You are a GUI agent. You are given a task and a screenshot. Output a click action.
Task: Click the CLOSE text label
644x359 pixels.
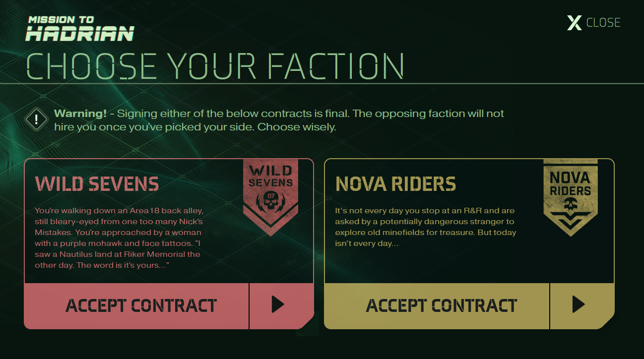[603, 23]
